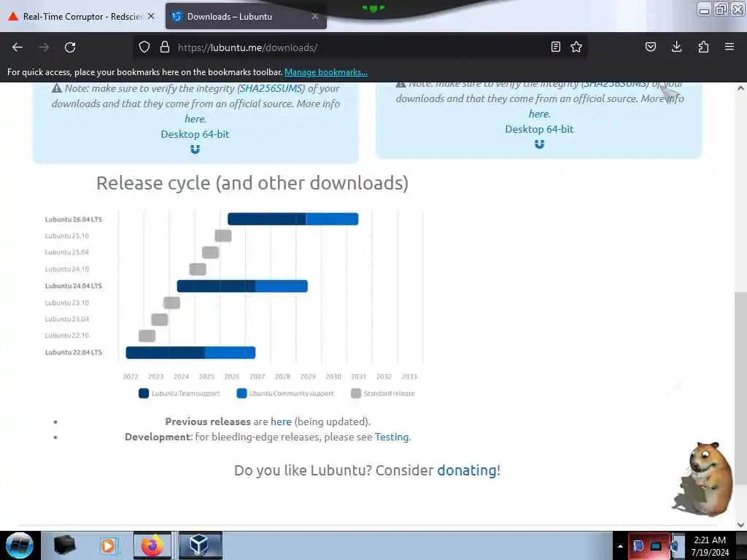Switch to Real-Time Corruptor tab
The width and height of the screenshot is (747, 560).
click(x=82, y=16)
